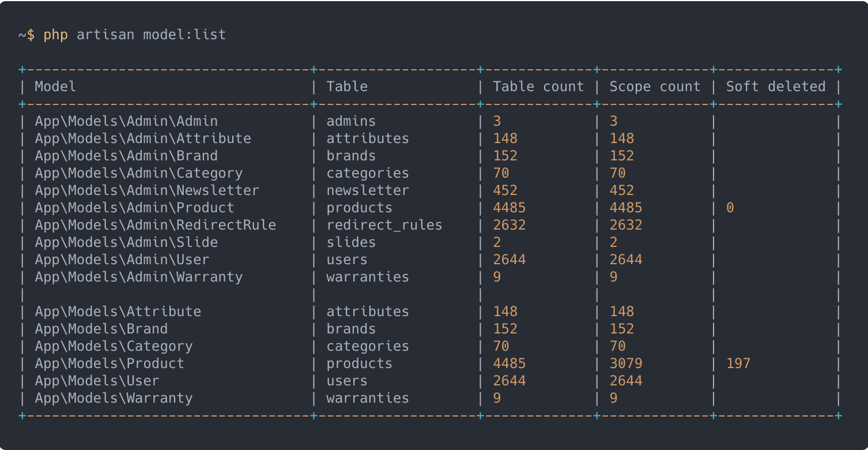Select the App\Models\Warranty model name
868x450 pixels.
(114, 398)
